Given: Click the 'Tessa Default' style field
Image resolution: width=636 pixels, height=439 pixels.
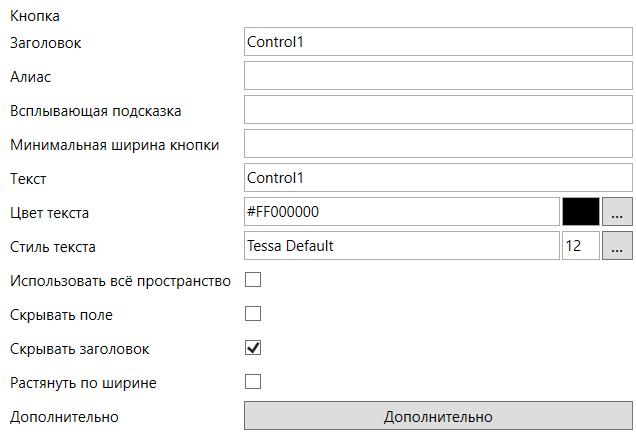Looking at the screenshot, I should tap(400, 246).
